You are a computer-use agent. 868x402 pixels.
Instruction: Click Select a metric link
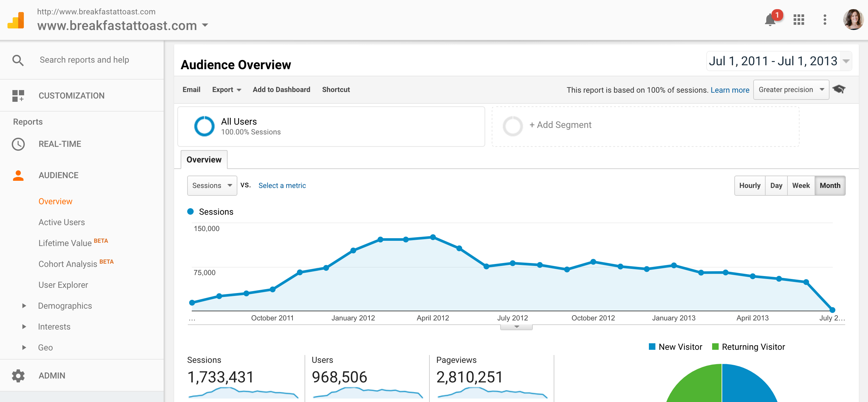click(x=282, y=185)
